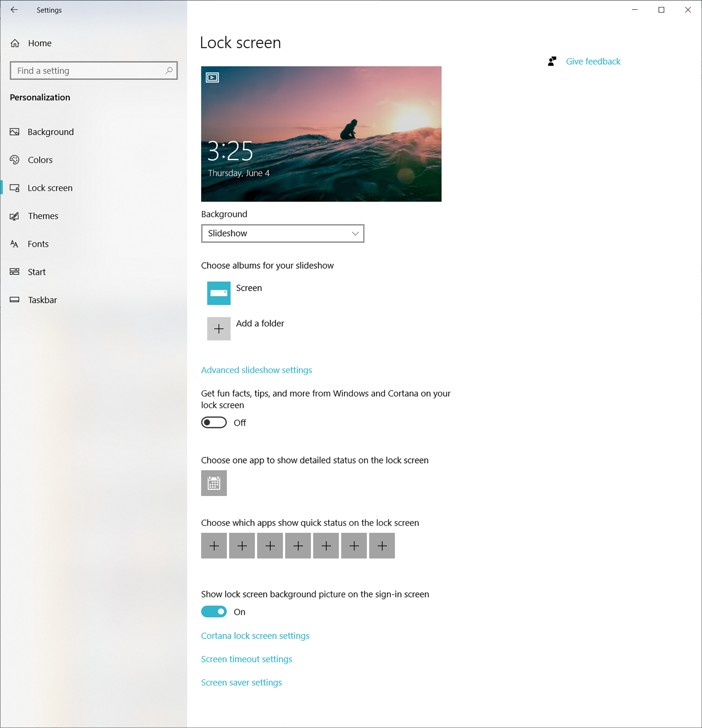Screen dimensions: 702x728
Task: Select the Taskbar icon in the sidebar
Action: [x=15, y=300]
